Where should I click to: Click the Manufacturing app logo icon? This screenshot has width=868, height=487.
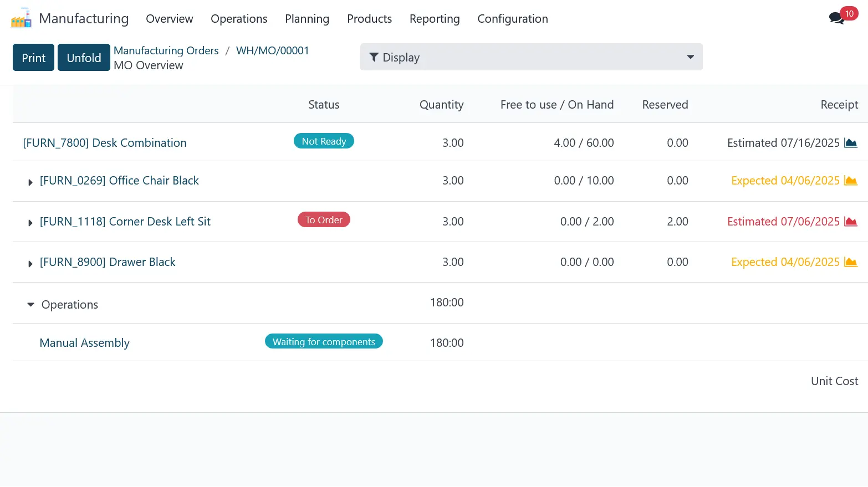pyautogui.click(x=21, y=18)
